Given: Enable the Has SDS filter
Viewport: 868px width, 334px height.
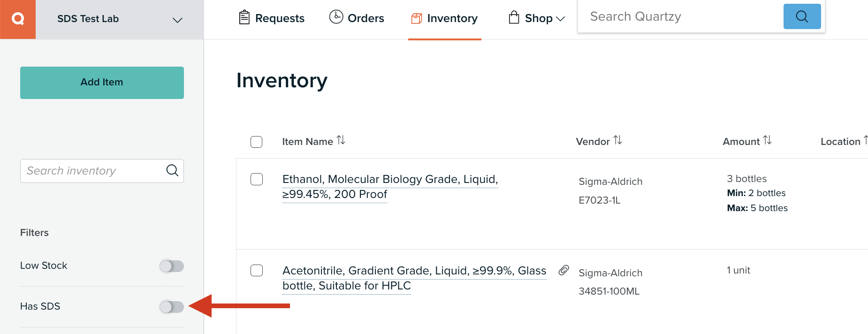Looking at the screenshot, I should point(171,307).
